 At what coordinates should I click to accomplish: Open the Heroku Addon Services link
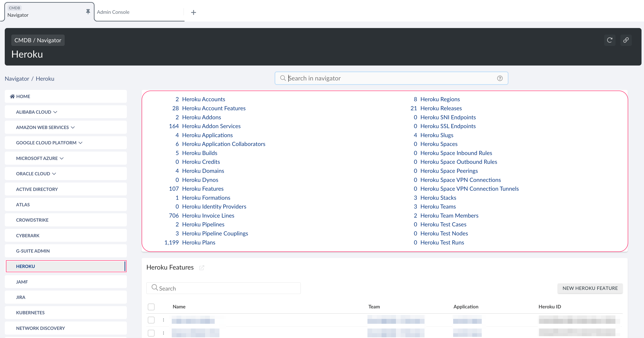211,126
